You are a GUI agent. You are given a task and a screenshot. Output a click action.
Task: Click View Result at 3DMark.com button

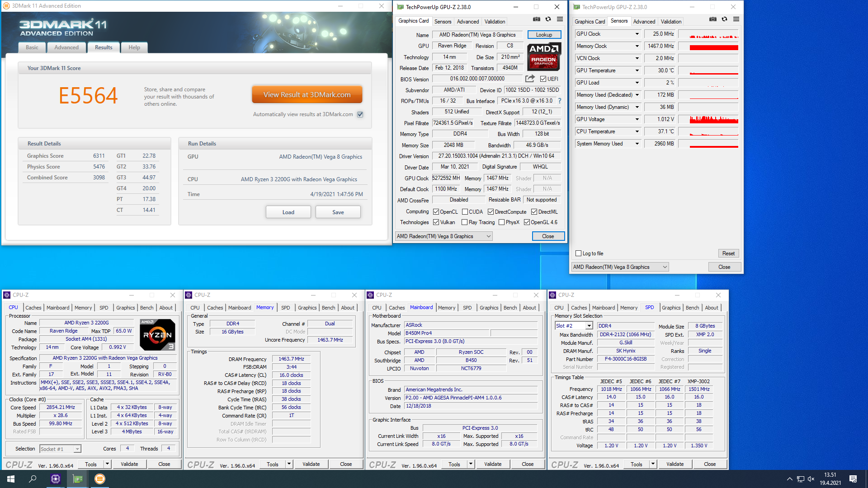pos(307,95)
